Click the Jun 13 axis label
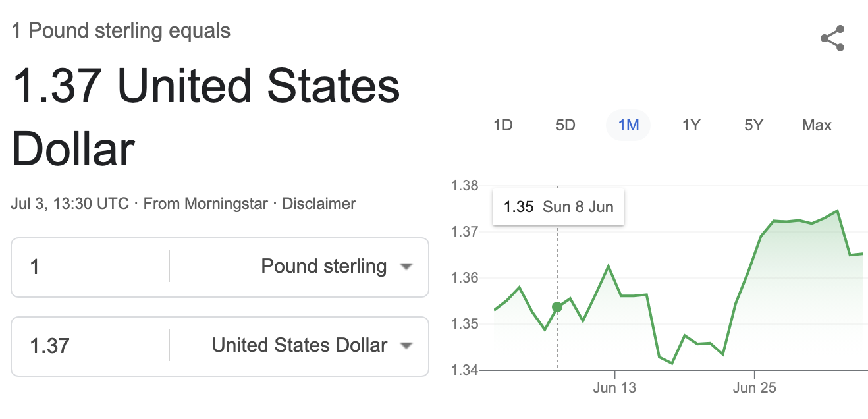Image resolution: width=868 pixels, height=419 pixels. click(x=614, y=387)
